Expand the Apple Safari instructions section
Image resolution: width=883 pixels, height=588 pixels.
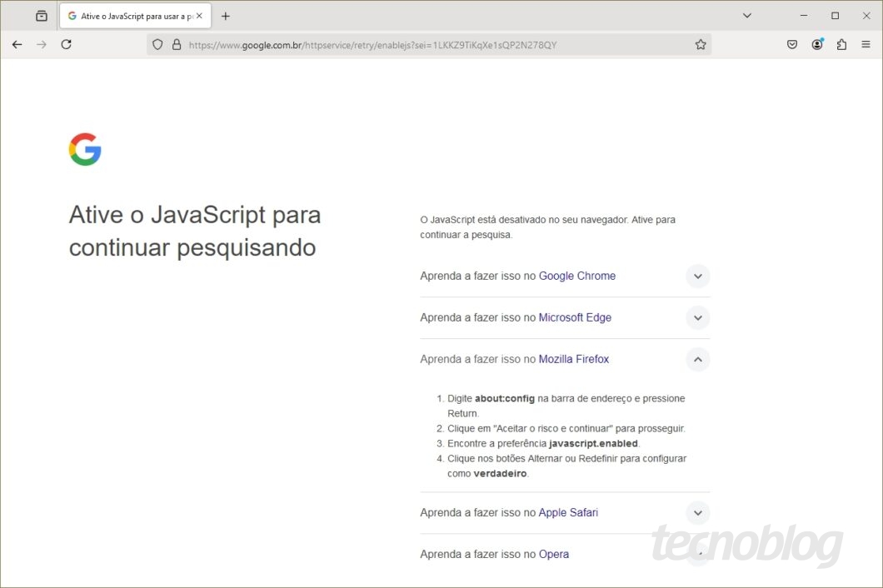[698, 512]
